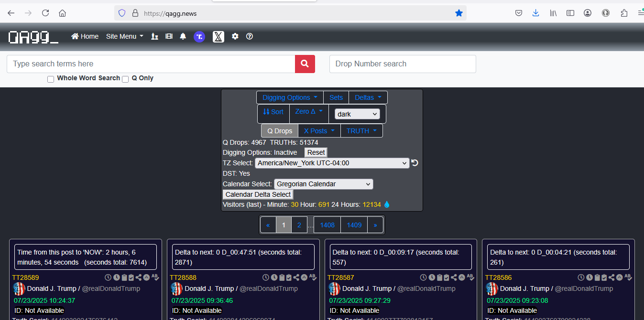Viewport: 644px width, 320px height.
Task: Enable the Q Only checkbox
Action: click(125, 79)
